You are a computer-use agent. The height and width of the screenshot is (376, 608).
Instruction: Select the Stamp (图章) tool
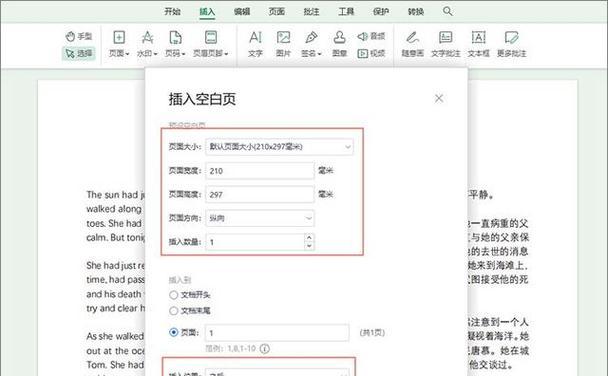(340, 44)
